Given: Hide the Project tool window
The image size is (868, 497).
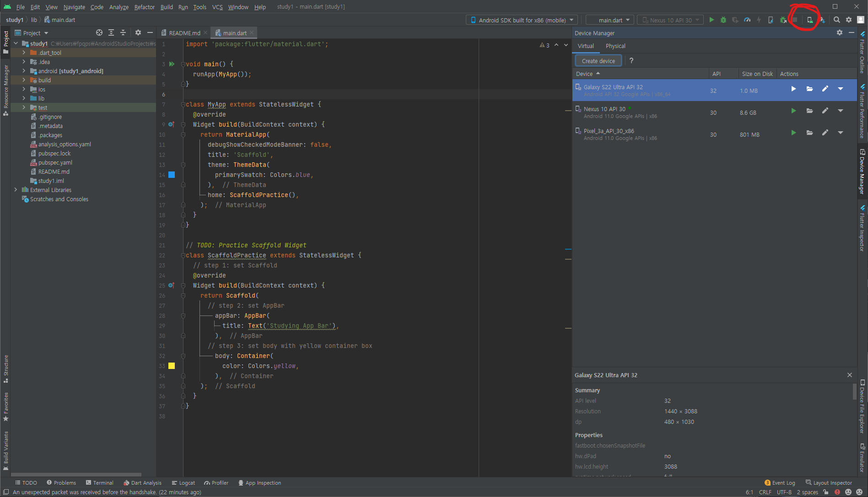Looking at the screenshot, I should (x=150, y=32).
